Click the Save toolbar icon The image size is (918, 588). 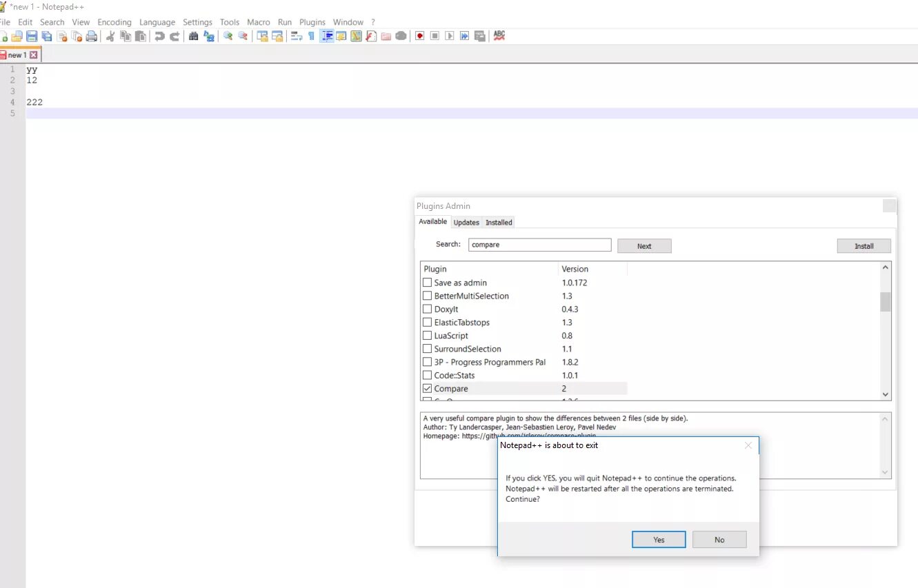coord(32,36)
